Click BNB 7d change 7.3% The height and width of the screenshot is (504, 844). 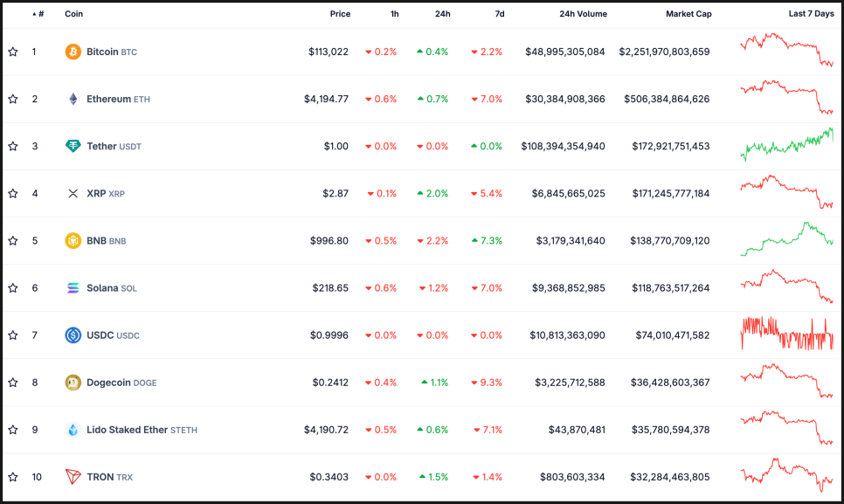coord(487,240)
